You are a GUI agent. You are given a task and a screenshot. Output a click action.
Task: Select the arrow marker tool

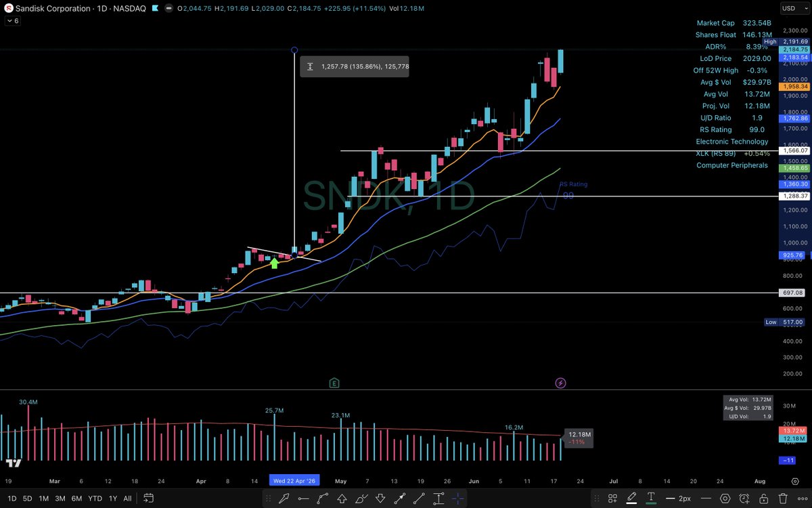click(x=399, y=499)
